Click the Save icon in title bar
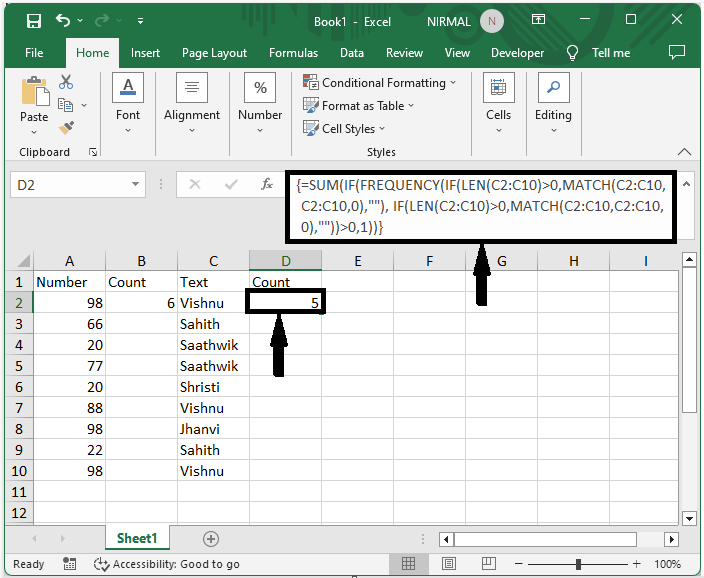 (34, 21)
